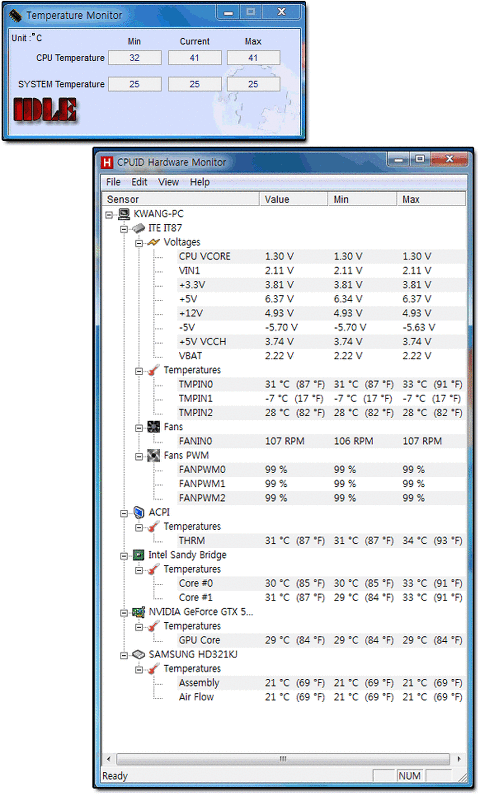
Task: Click the horizontal scrollbar thumb
Action: [x=283, y=759]
